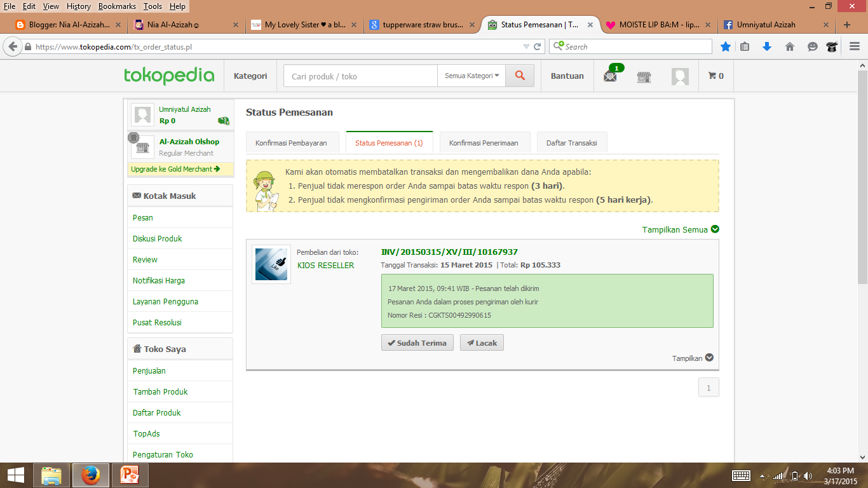Click Bantuan in header
Screen dimensions: 868x488
point(567,76)
